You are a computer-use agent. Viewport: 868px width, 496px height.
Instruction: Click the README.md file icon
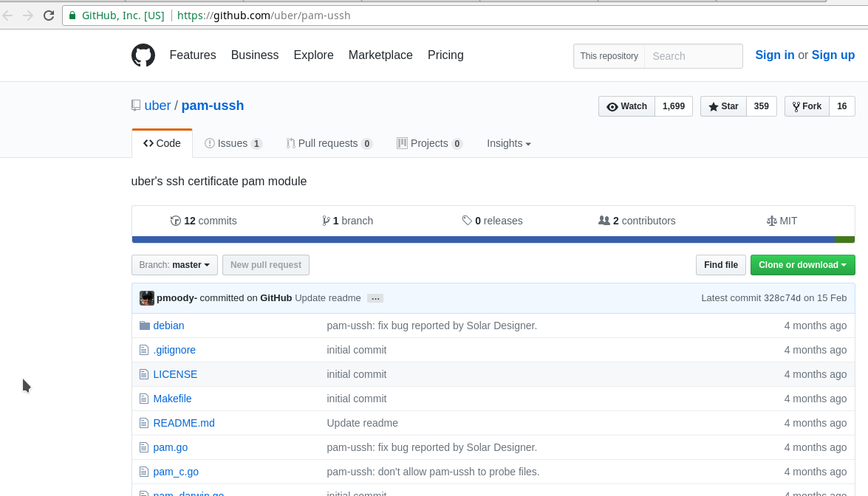144,423
